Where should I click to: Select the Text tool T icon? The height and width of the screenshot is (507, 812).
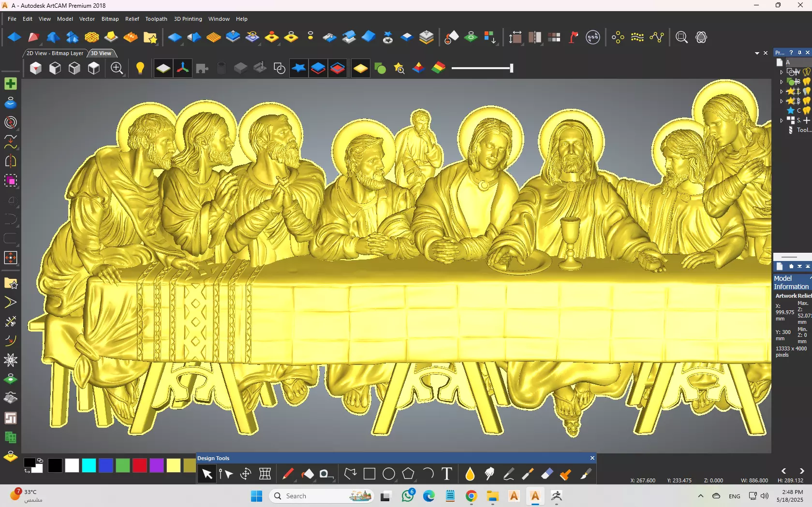447,474
